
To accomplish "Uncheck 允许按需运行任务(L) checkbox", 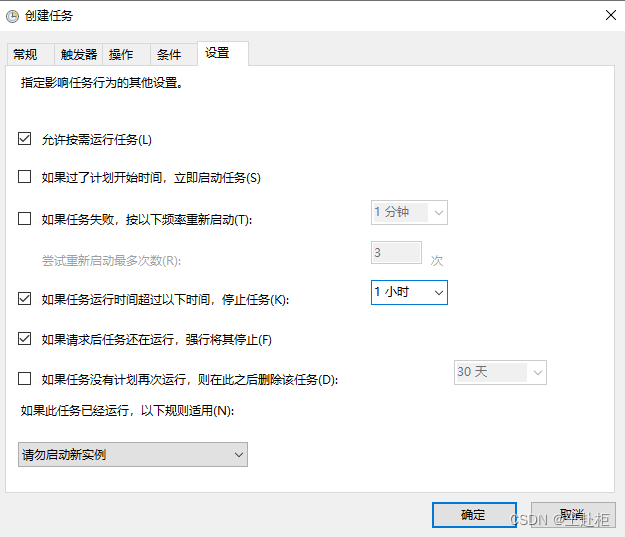I will coord(24,139).
